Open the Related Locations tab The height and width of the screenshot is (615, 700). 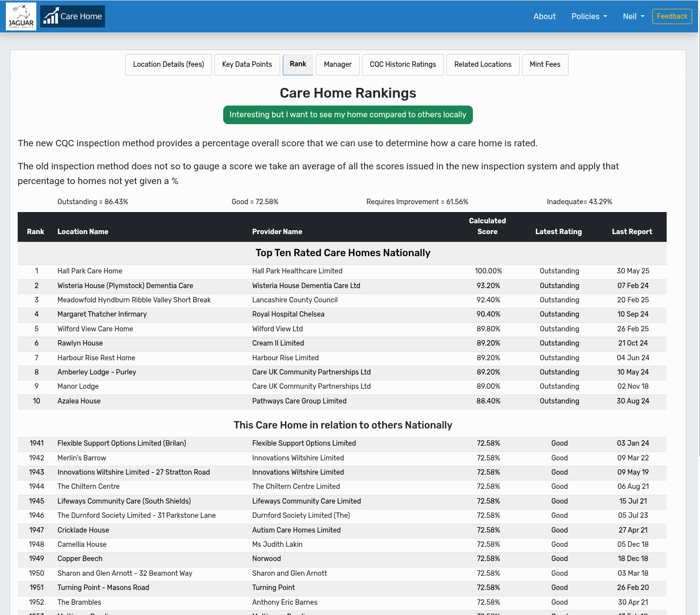(x=483, y=64)
